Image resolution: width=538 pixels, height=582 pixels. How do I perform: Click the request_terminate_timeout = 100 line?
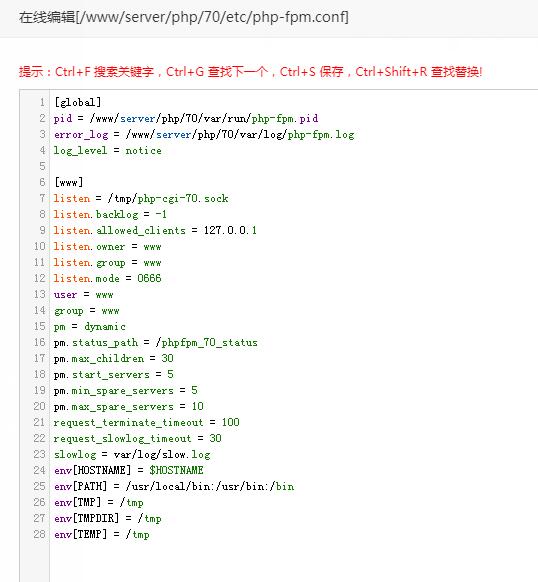click(x=147, y=422)
